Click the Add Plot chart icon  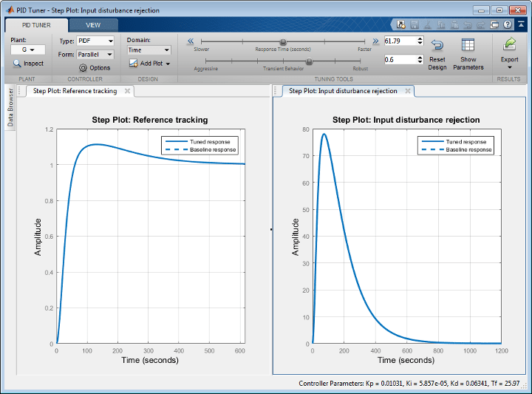[x=133, y=63]
